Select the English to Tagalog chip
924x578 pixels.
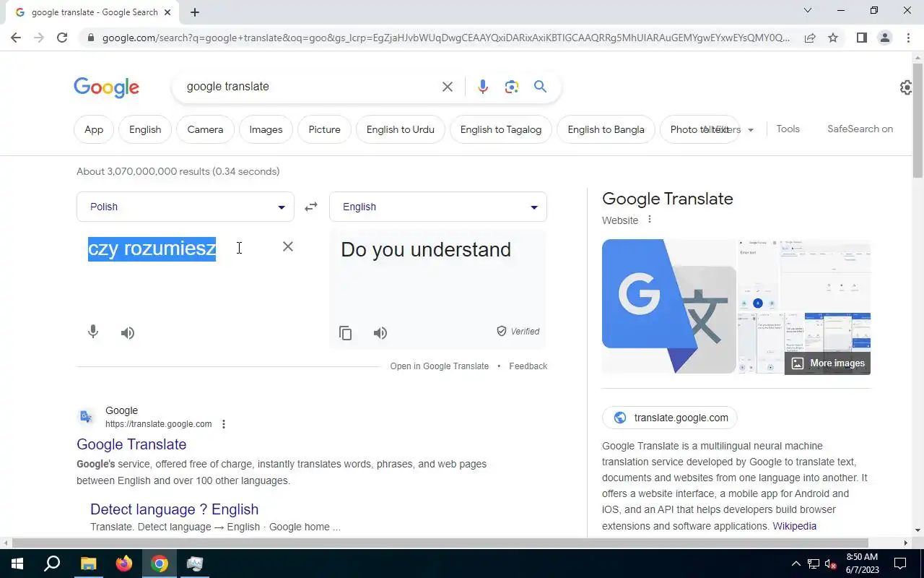pyautogui.click(x=501, y=129)
